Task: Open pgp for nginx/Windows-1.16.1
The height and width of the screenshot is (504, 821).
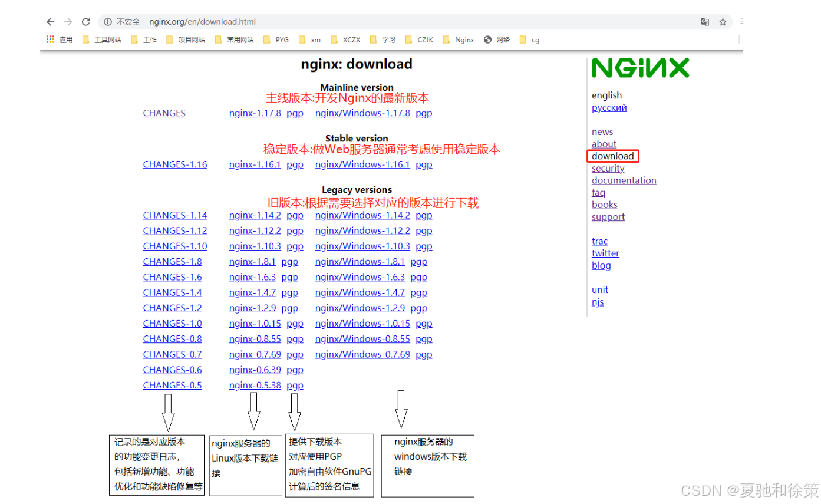Action: pyautogui.click(x=424, y=164)
